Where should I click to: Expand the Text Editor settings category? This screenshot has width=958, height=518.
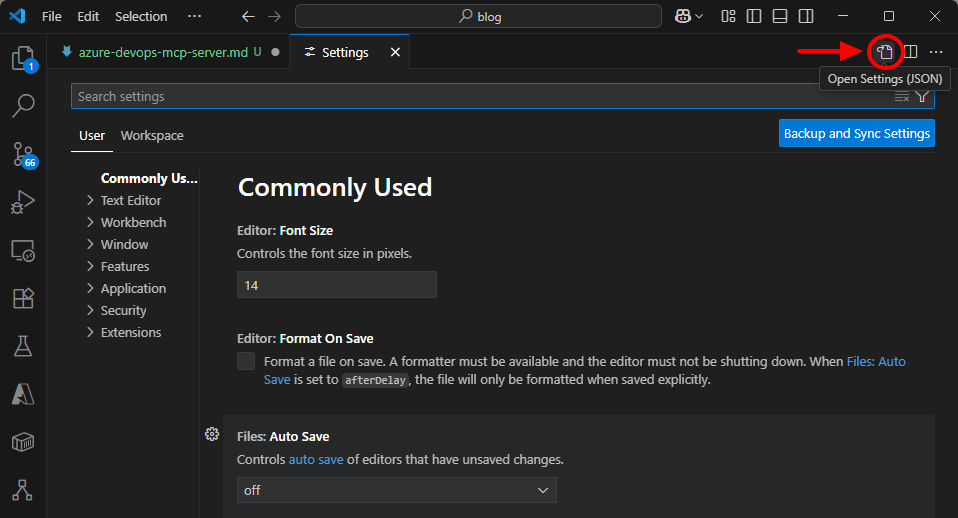tap(130, 200)
